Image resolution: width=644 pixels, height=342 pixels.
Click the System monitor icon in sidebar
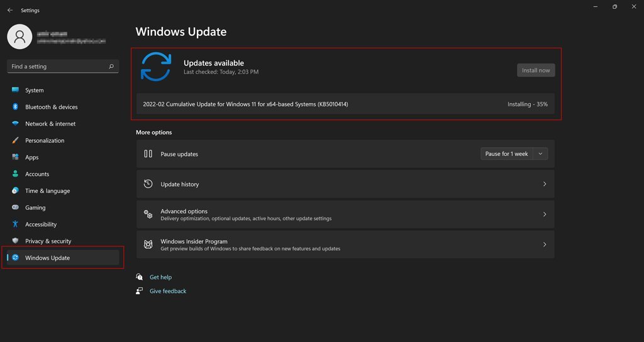pyautogui.click(x=15, y=90)
